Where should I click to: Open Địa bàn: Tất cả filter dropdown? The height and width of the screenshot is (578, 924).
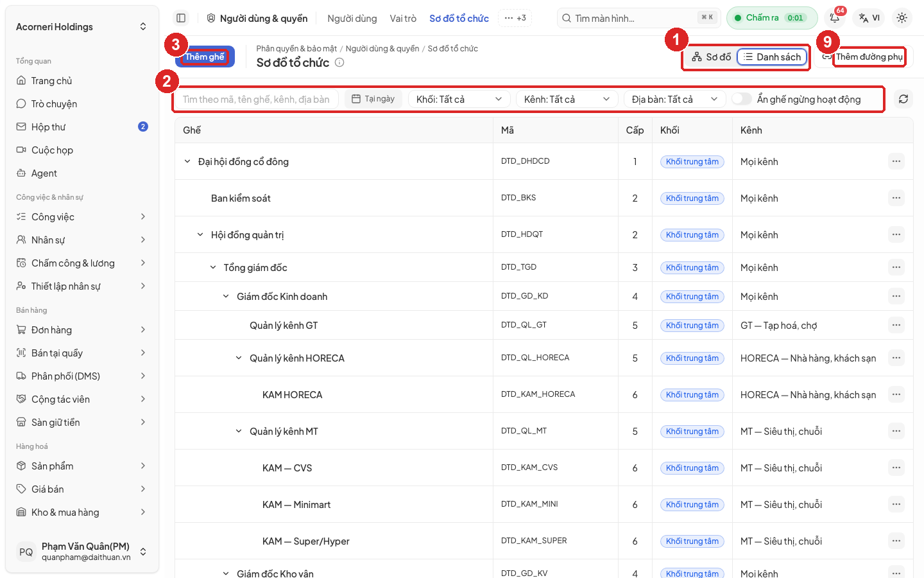coord(675,99)
